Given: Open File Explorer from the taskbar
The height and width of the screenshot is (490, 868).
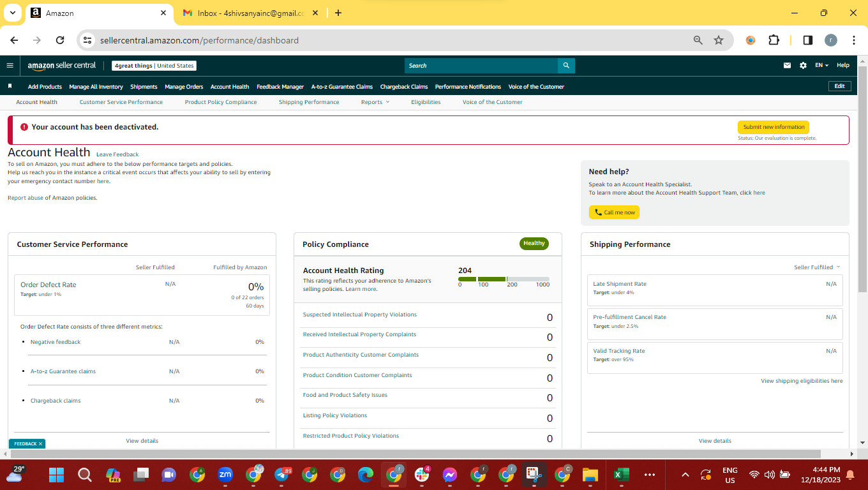Looking at the screenshot, I should (590, 475).
